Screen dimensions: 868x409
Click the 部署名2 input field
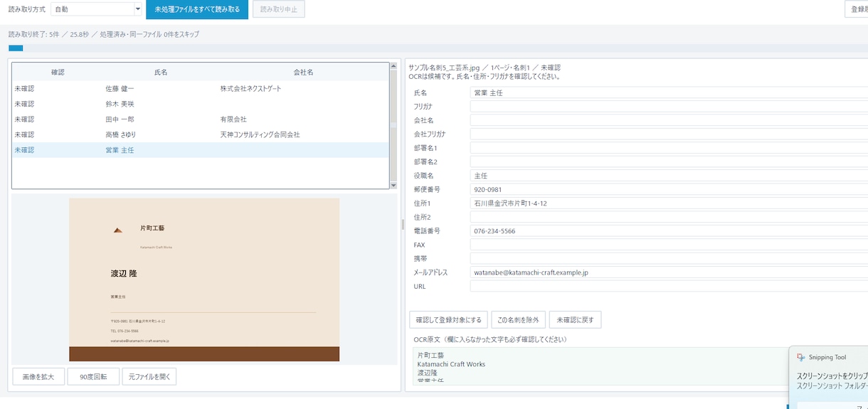click(x=669, y=162)
